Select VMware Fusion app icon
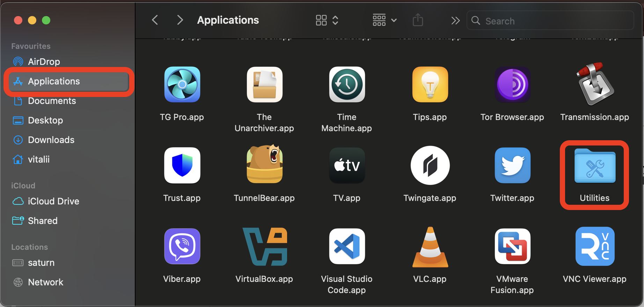 pyautogui.click(x=512, y=246)
